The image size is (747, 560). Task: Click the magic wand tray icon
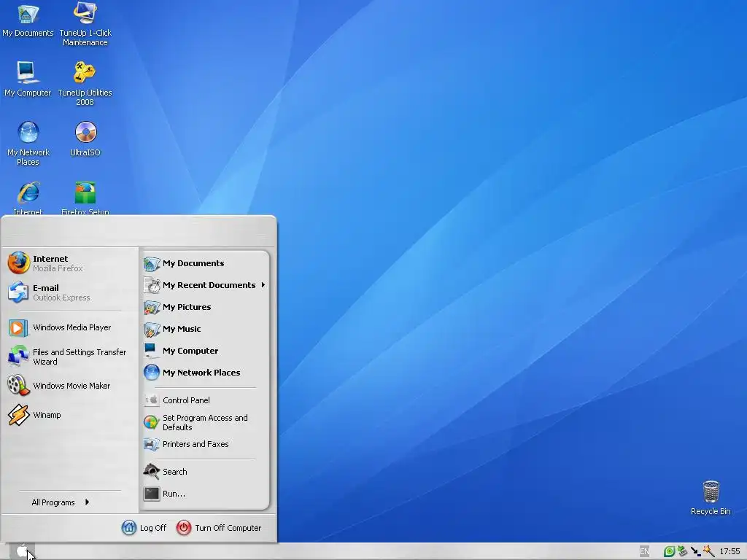(x=708, y=551)
